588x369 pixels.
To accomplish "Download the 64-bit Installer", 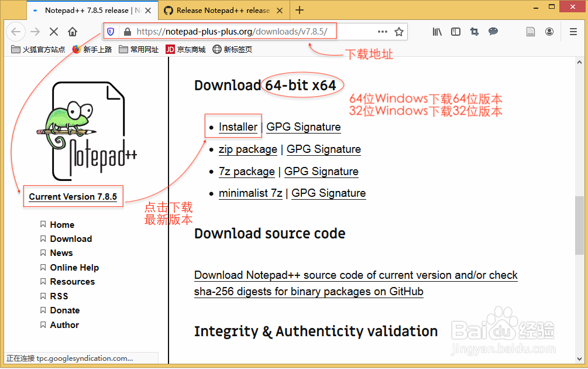I will [238, 127].
